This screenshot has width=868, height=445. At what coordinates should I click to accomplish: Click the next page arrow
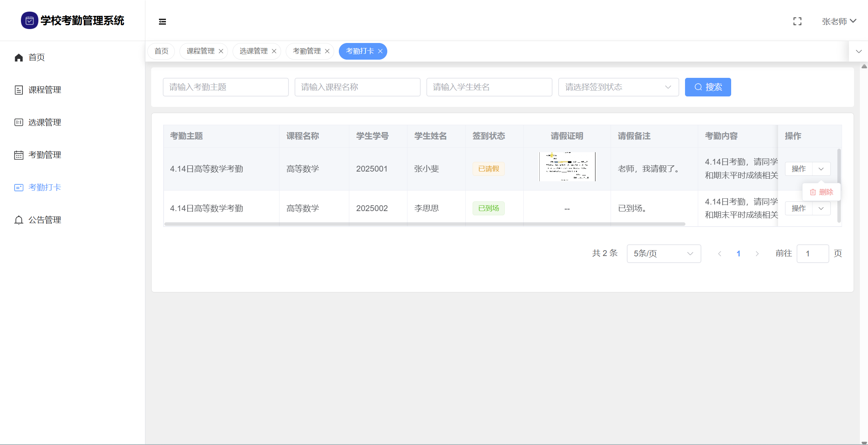(757, 254)
